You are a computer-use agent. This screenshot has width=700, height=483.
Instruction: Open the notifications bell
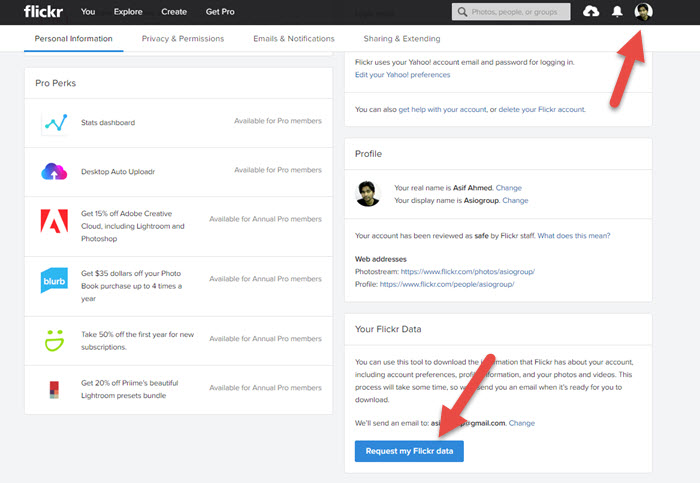point(617,12)
